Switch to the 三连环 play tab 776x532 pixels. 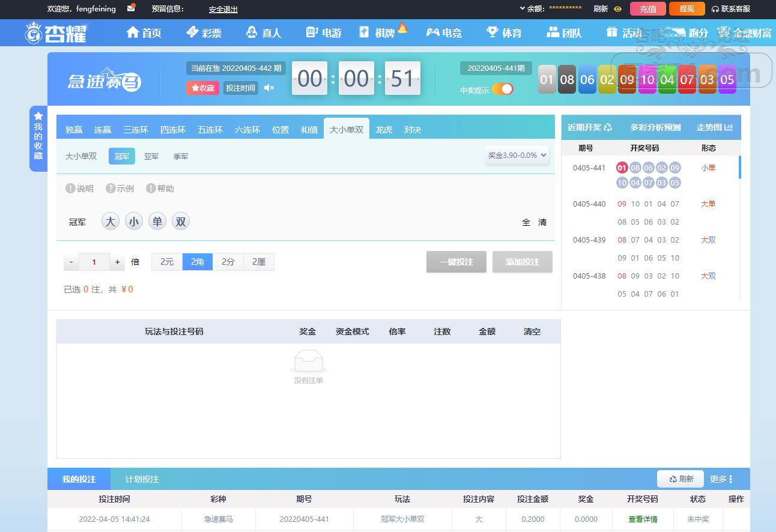pos(136,130)
